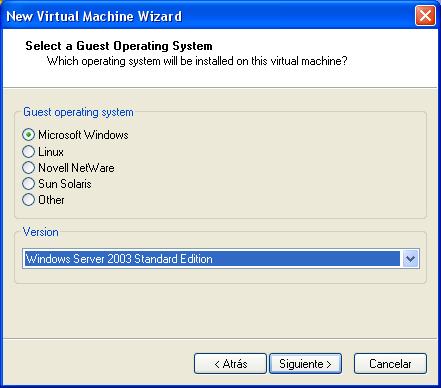This screenshot has width=441, height=388.
Task: Click the Version group label
Action: 41,232
